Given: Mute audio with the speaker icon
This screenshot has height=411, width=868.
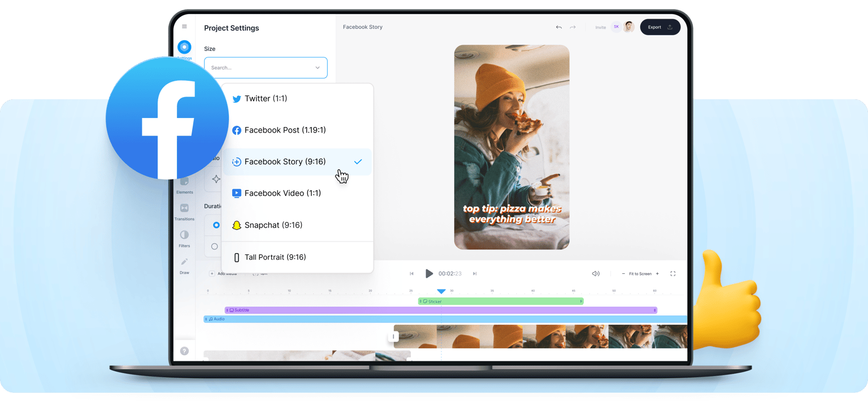Looking at the screenshot, I should click(596, 274).
